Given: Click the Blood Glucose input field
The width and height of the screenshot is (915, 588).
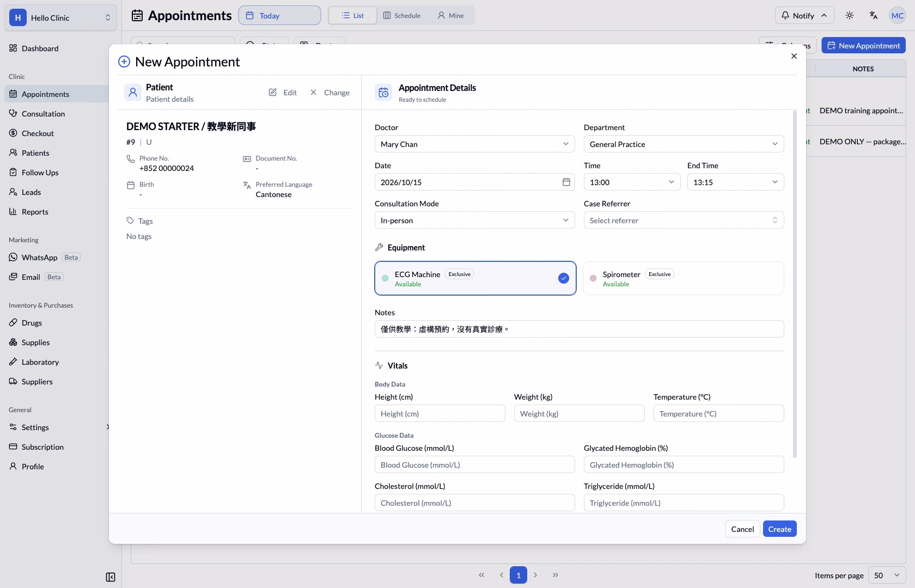Looking at the screenshot, I should coord(475,464).
